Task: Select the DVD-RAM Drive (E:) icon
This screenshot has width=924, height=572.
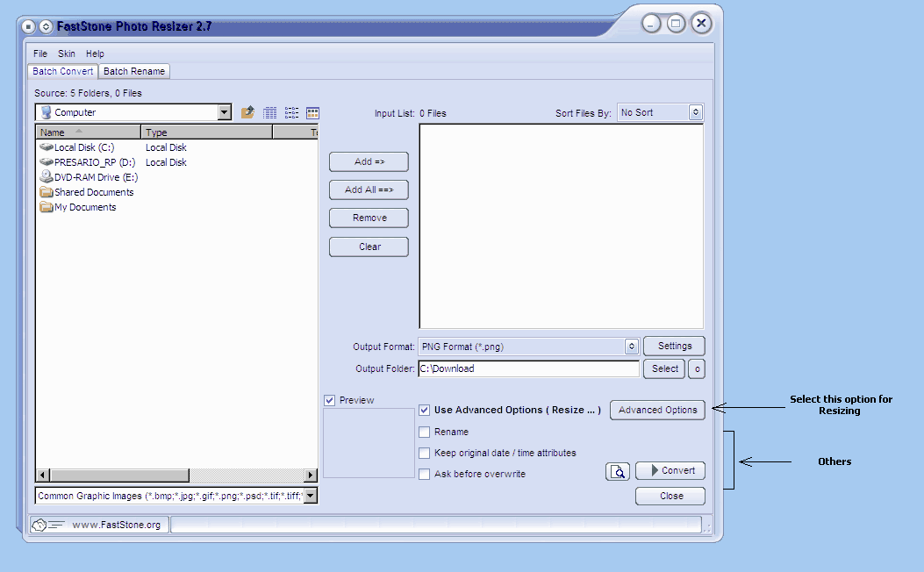Action: click(x=47, y=177)
